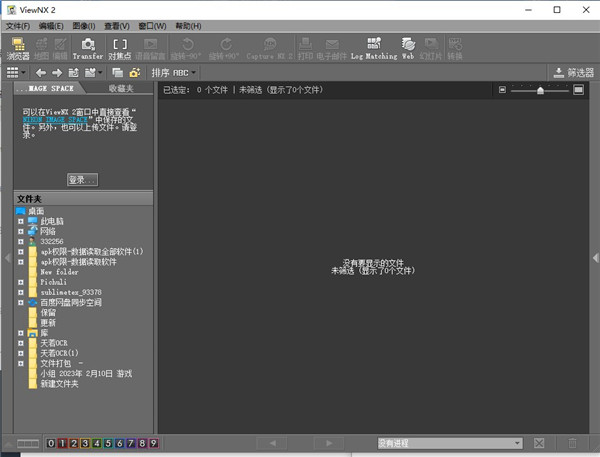
Task: Click the smallest thumbnail size icon
Action: pyautogui.click(x=502, y=90)
